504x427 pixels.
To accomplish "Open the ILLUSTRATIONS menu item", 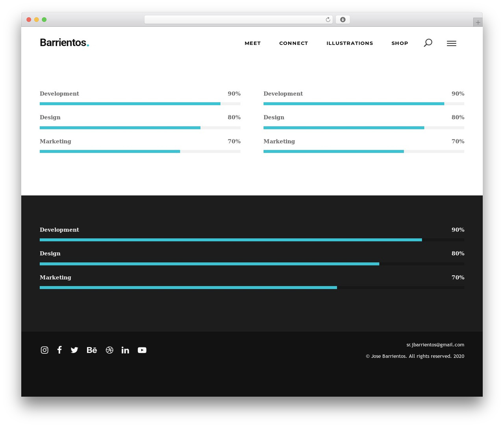I will point(350,43).
